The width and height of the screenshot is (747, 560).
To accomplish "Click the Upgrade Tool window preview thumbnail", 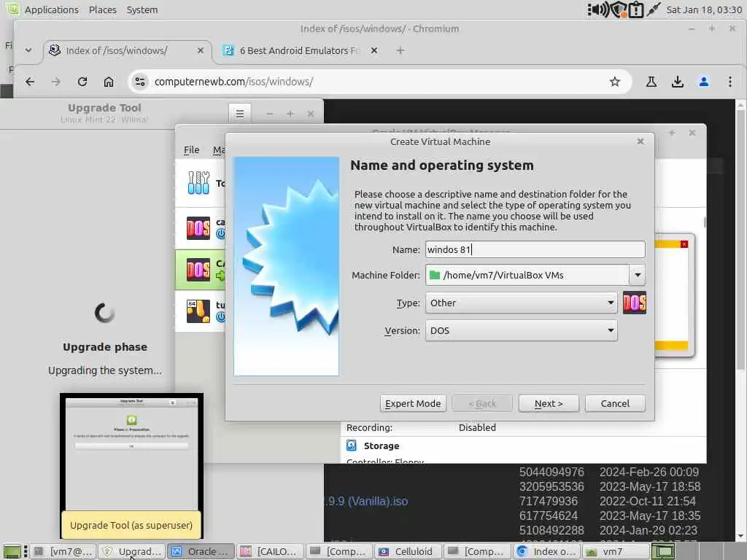I will (x=131, y=454).
